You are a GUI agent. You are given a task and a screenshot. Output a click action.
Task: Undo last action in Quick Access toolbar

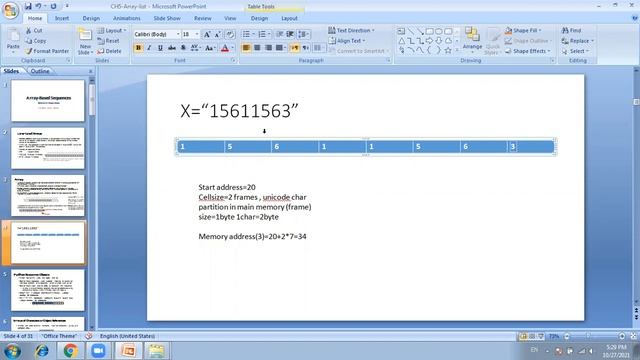38,6
